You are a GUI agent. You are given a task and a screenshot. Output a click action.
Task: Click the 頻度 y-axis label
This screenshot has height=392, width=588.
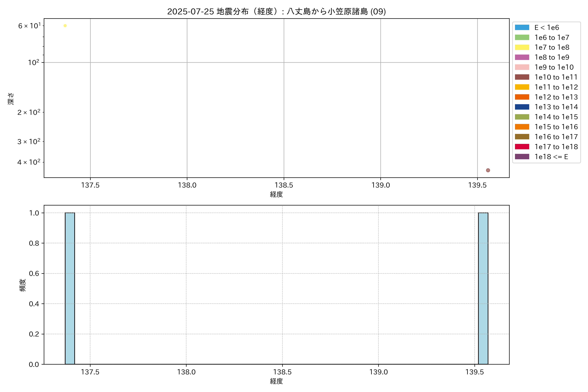23,285
